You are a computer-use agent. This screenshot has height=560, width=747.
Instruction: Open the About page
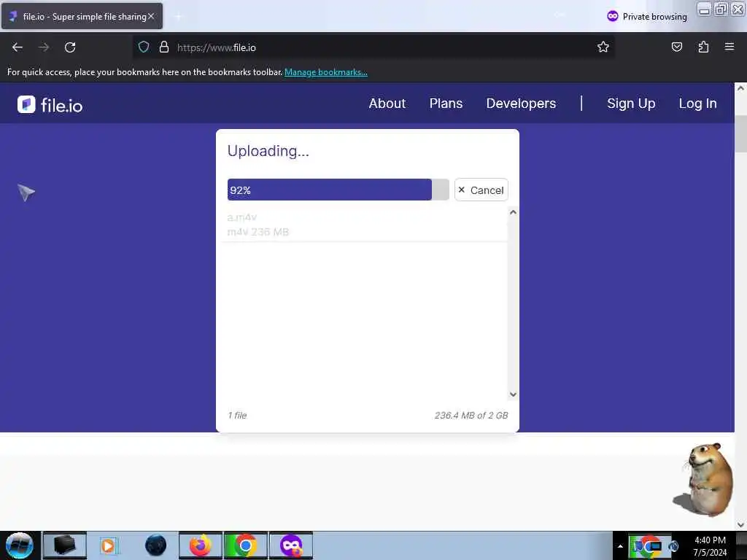click(x=387, y=104)
